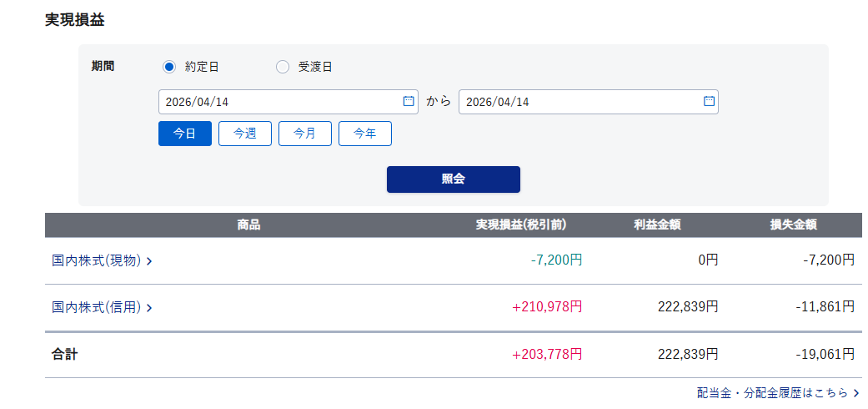Click the 商品 column header

click(x=248, y=225)
